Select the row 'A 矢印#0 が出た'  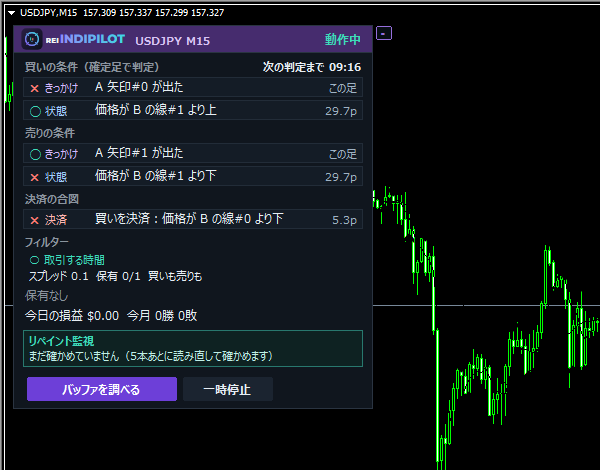193,87
